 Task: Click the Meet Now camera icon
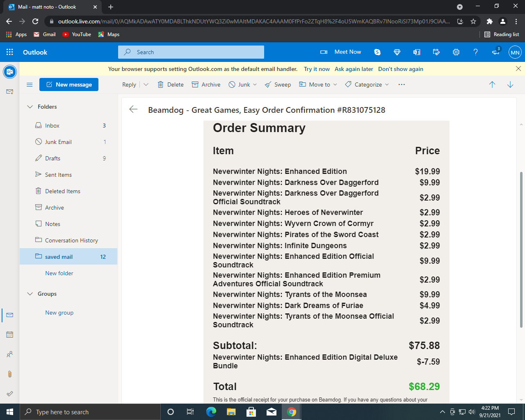click(x=324, y=52)
